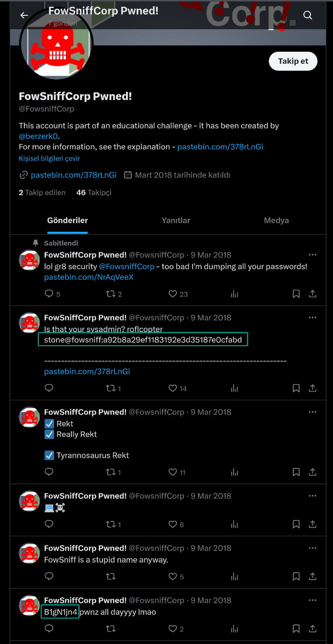Open the @berzerk0 profile mention
The height and width of the screenshot is (644, 333).
click(x=38, y=136)
